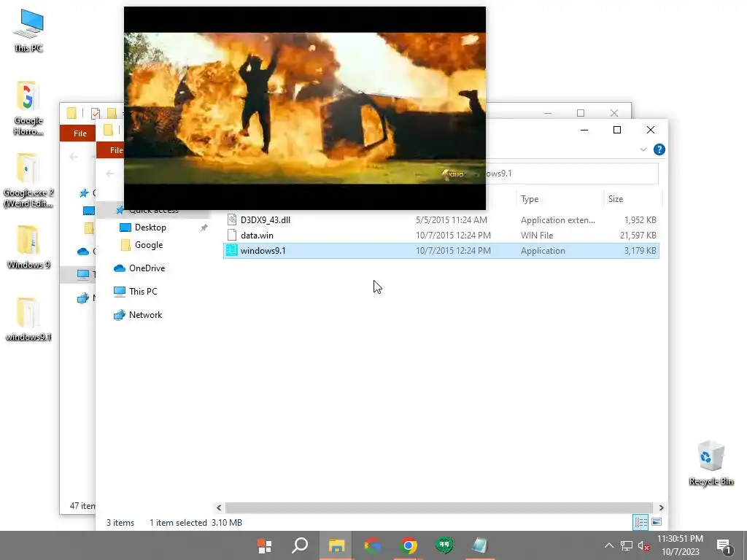Screen dimensions: 747x560
Task: Click Properties checkmark icon in back window titlebar
Action: (96, 113)
